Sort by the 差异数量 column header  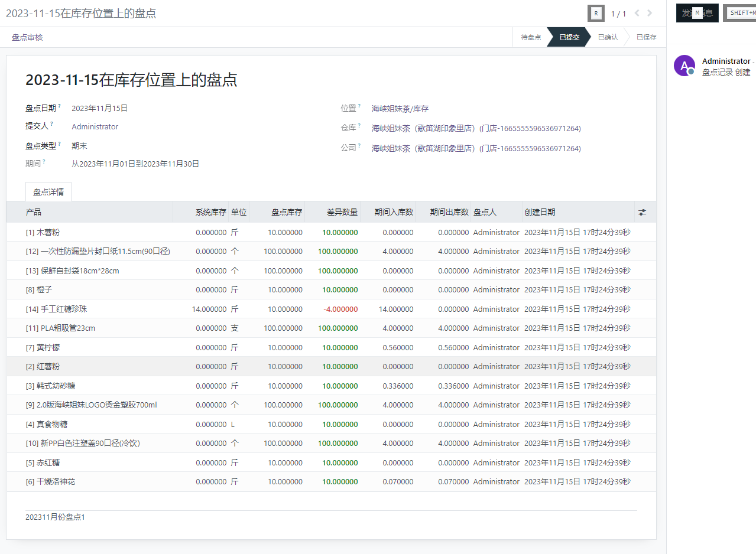tap(342, 212)
